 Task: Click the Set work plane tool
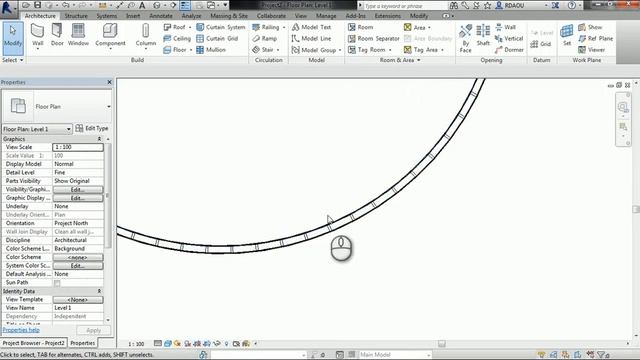pos(567,35)
